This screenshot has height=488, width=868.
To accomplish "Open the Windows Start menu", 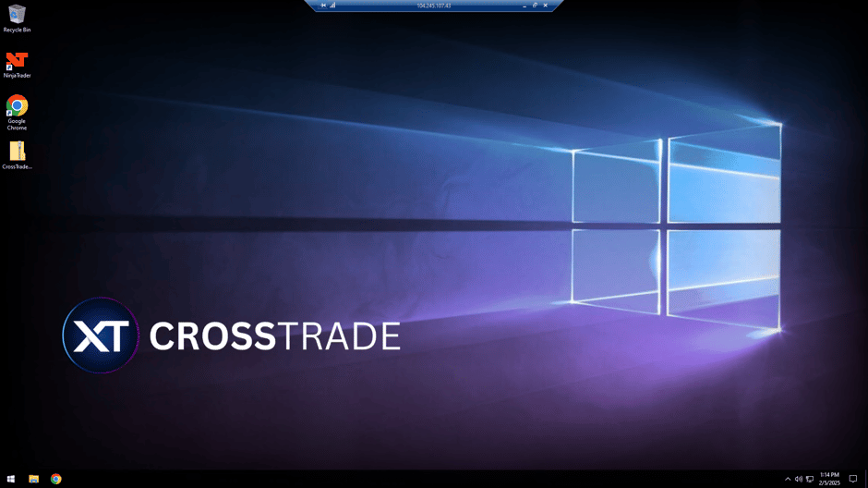I will point(10,479).
